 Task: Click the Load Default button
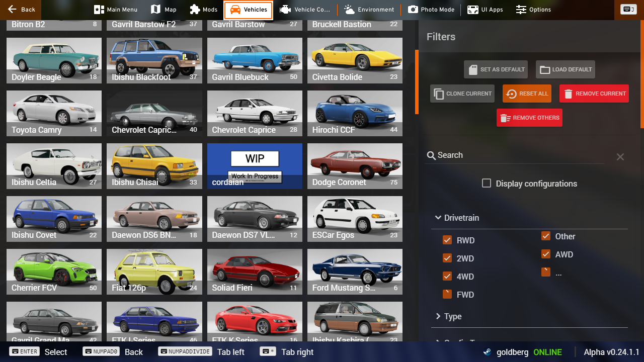click(x=566, y=69)
